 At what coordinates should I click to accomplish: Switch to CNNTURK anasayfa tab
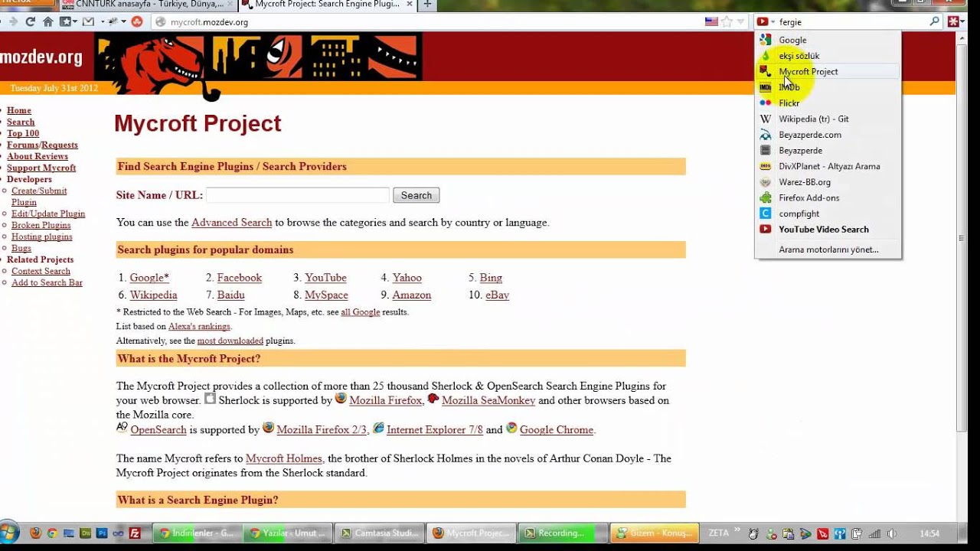coord(148,5)
